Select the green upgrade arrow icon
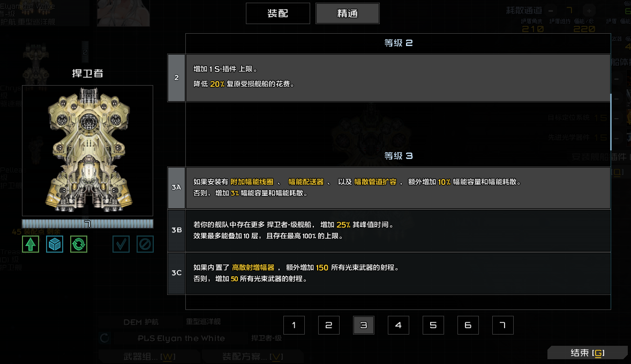Viewport: 631px width, 364px height. 31,244
